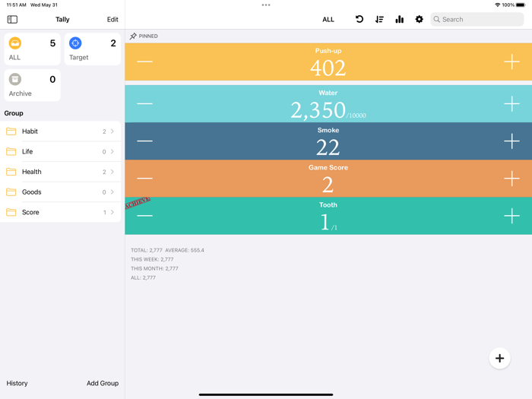Tap Add Group button

(103, 383)
